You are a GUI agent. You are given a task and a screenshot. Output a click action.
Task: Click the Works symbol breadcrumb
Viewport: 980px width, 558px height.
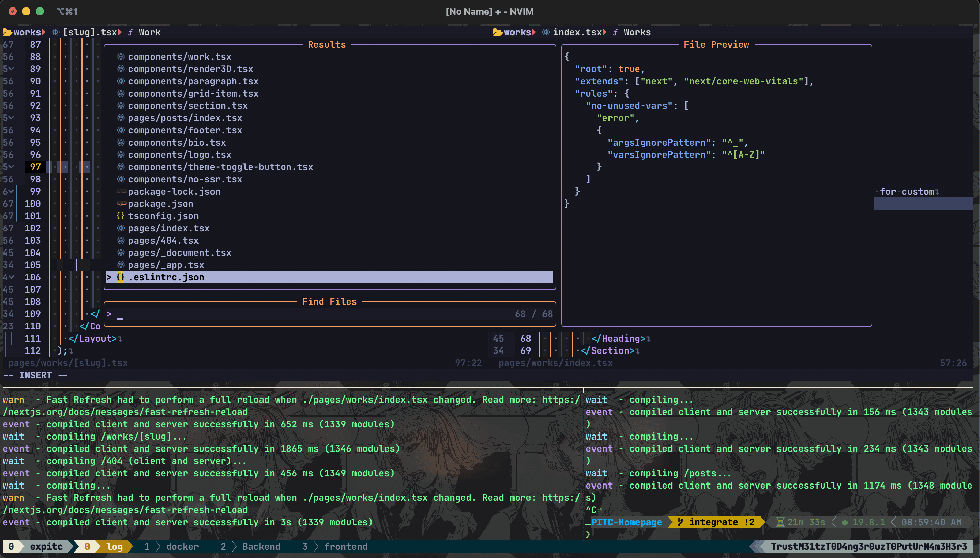coord(637,32)
